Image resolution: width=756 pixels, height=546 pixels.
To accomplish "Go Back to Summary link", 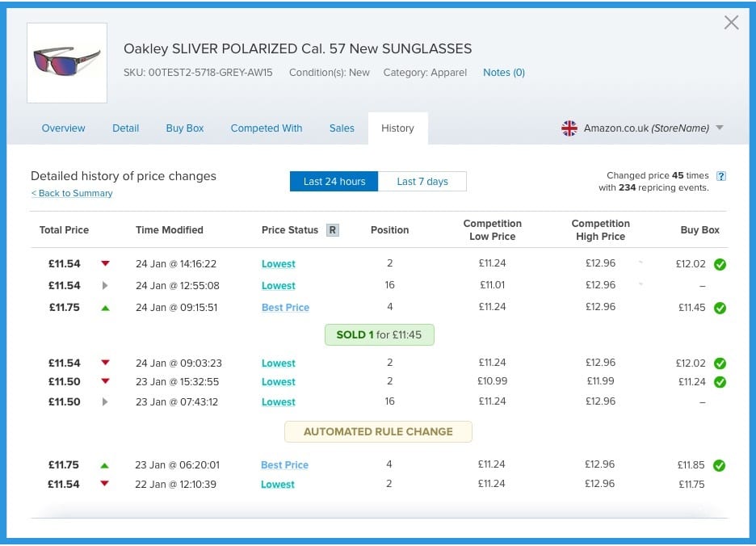I will tap(72, 194).
